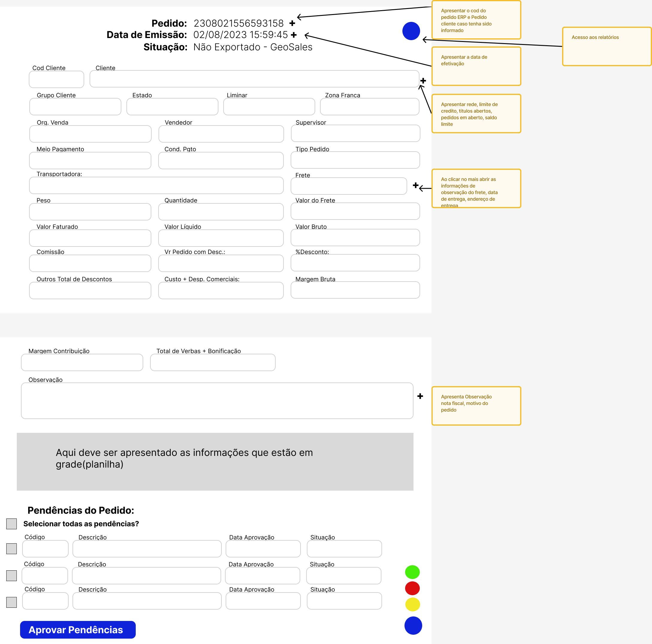
Task: Click the Peso field
Action: pyautogui.click(x=90, y=212)
